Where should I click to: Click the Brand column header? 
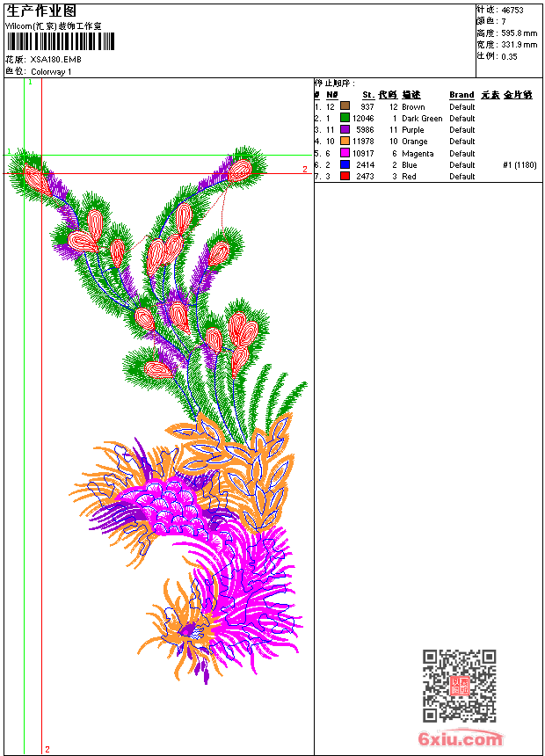pos(461,95)
